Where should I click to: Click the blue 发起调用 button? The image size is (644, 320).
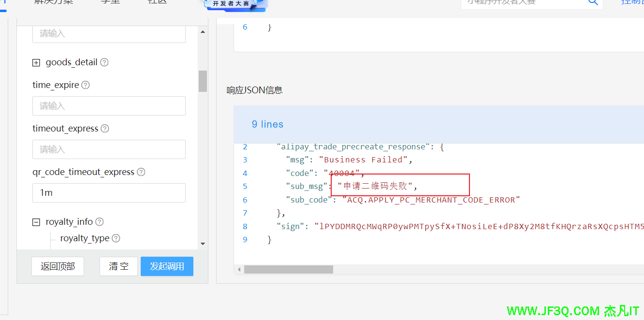(x=167, y=266)
